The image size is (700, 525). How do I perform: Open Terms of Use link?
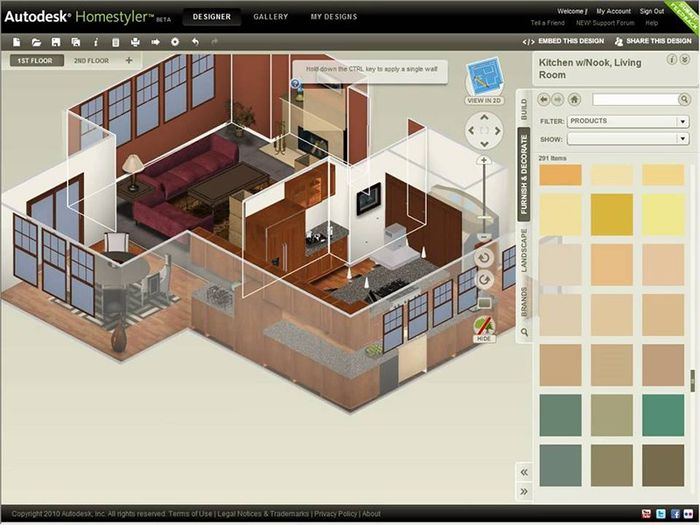tap(193, 514)
